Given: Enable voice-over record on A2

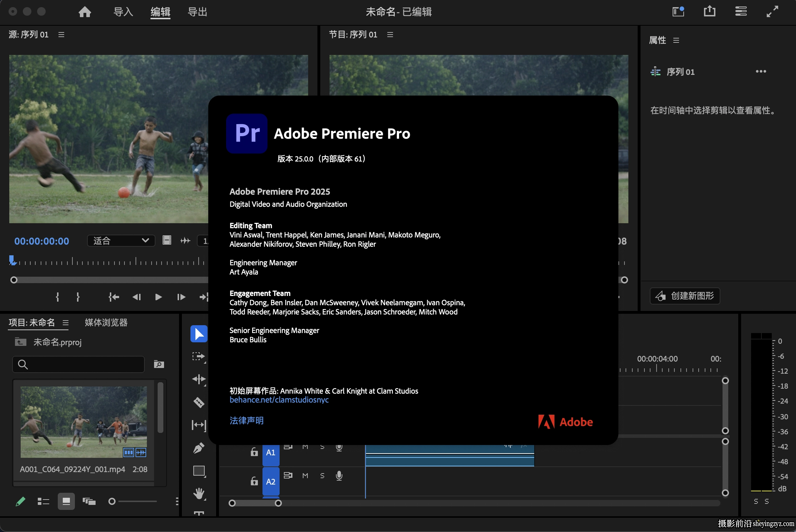Looking at the screenshot, I should pos(339,476).
